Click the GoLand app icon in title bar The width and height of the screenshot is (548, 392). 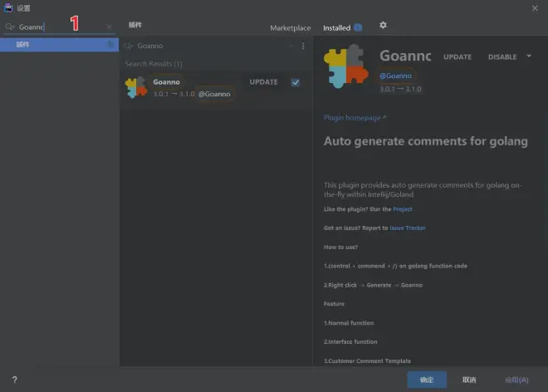pyautogui.click(x=8, y=7)
